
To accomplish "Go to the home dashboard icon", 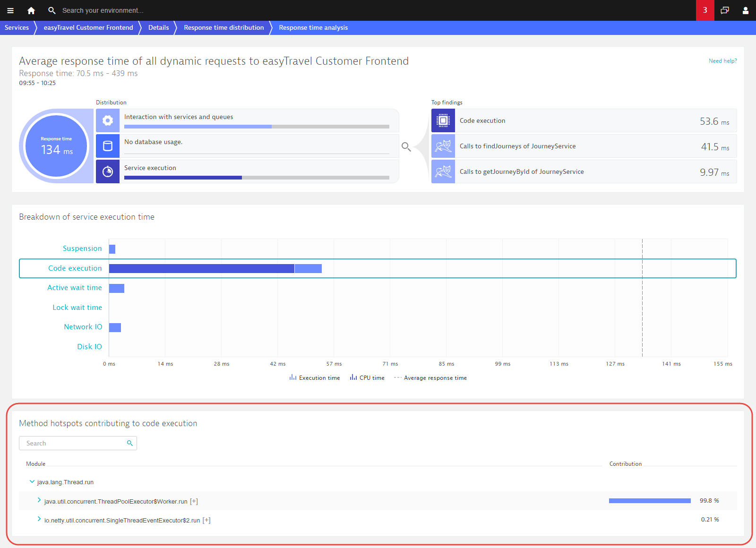I will point(31,10).
